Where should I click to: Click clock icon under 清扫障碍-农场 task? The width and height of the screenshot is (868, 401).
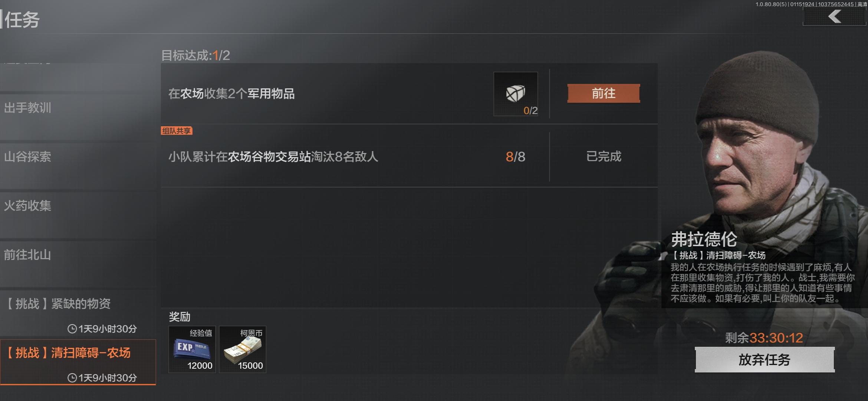click(72, 378)
